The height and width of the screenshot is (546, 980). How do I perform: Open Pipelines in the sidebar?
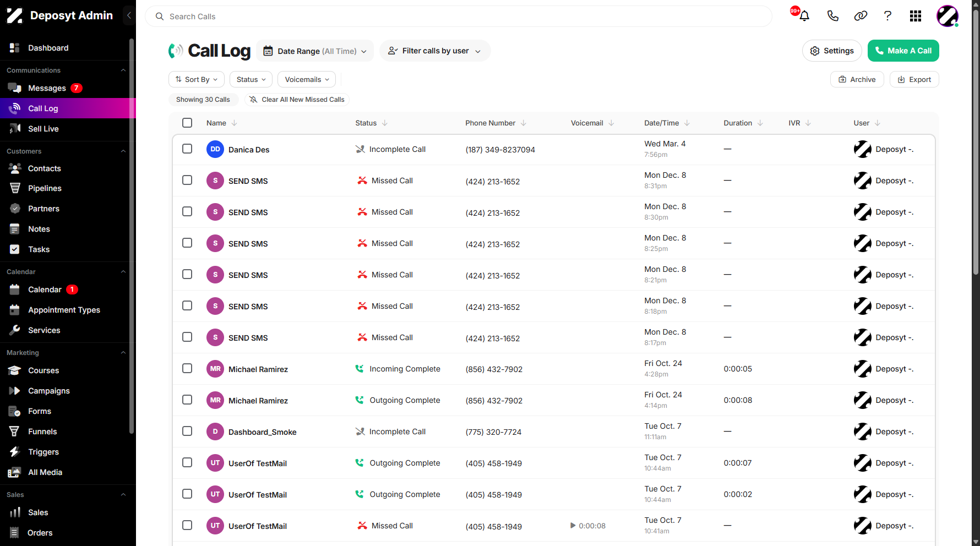[45, 188]
